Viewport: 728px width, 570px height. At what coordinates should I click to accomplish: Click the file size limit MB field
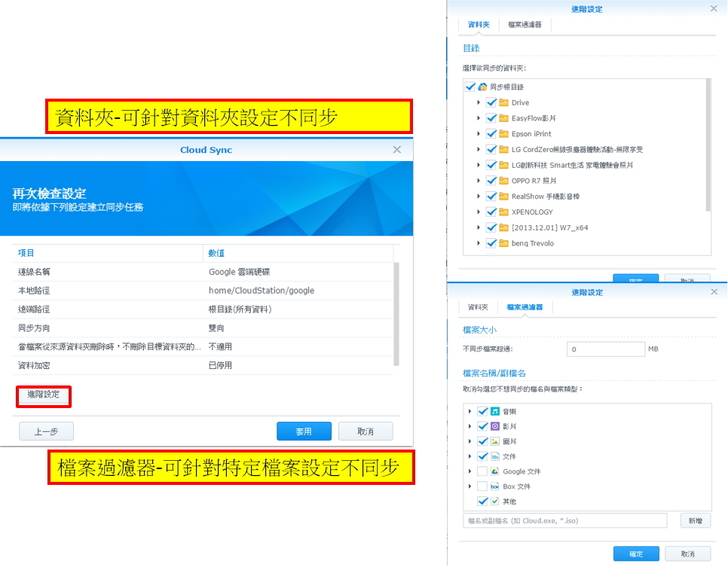pos(604,350)
